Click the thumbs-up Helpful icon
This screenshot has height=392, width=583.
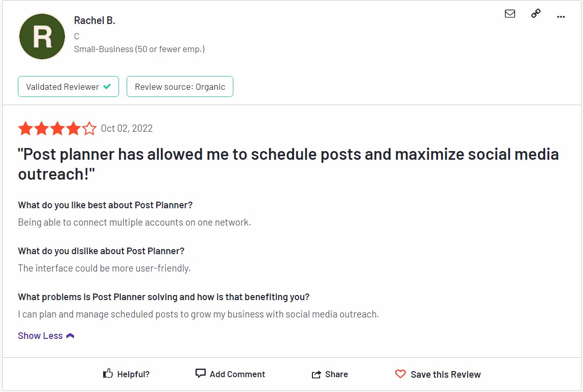(108, 373)
